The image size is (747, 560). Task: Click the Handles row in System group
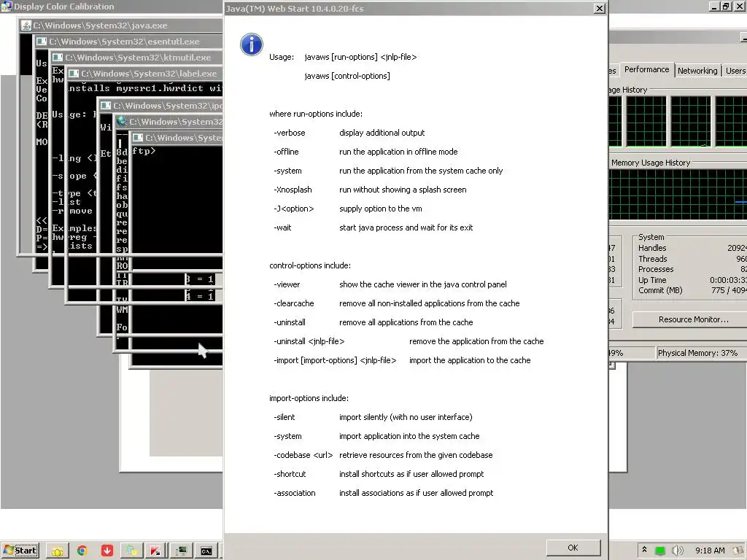[x=692, y=248]
